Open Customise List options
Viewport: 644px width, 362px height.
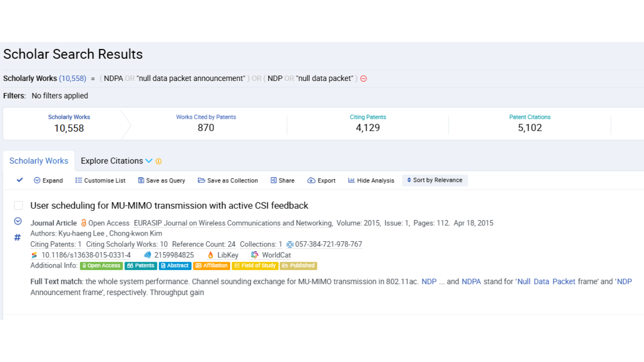pos(79,181)
